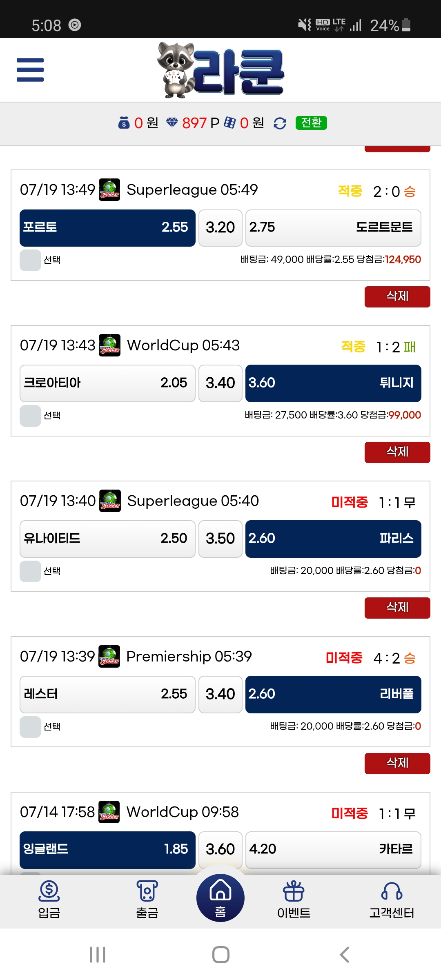Check 선택 box for 레스터 vs 리버풀 bet

pos(30,727)
